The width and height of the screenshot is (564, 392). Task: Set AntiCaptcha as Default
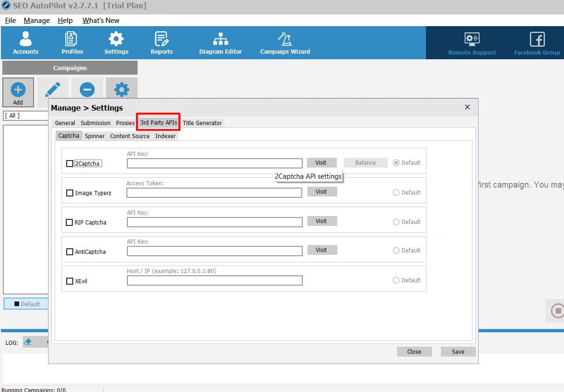coord(396,251)
